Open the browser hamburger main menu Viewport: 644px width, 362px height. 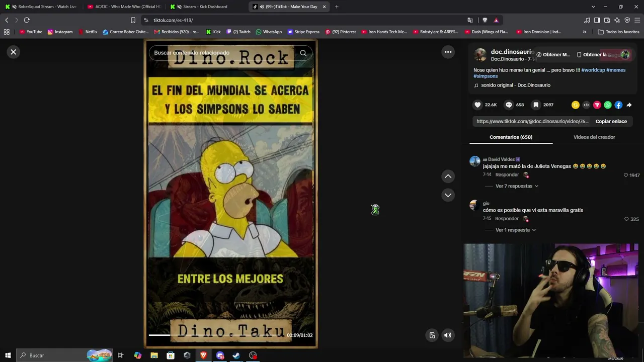637,20
